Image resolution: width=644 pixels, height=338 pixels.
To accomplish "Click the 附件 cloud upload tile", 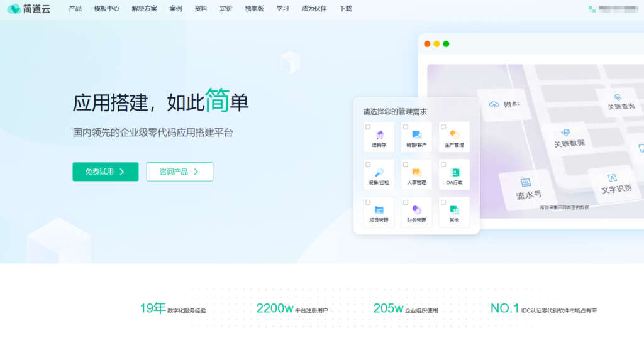I will tap(504, 104).
